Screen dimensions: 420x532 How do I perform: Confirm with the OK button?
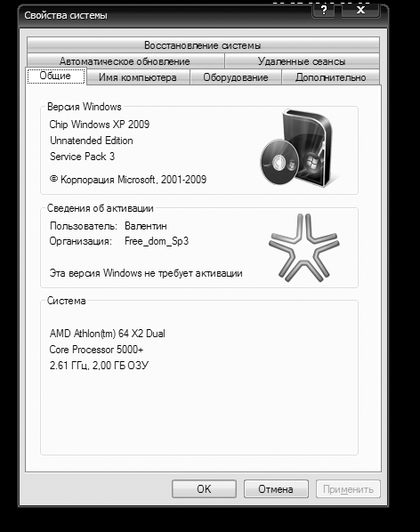click(204, 489)
